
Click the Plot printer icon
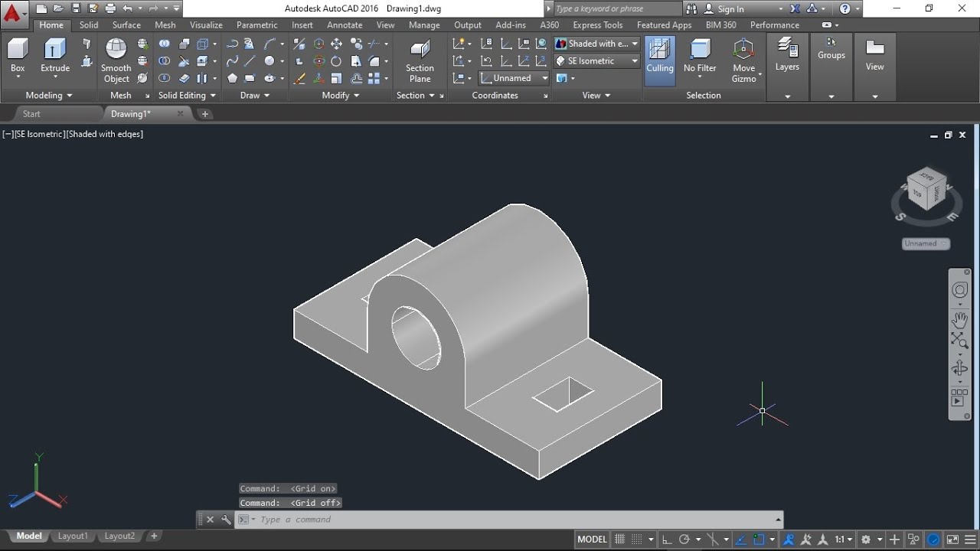click(110, 8)
